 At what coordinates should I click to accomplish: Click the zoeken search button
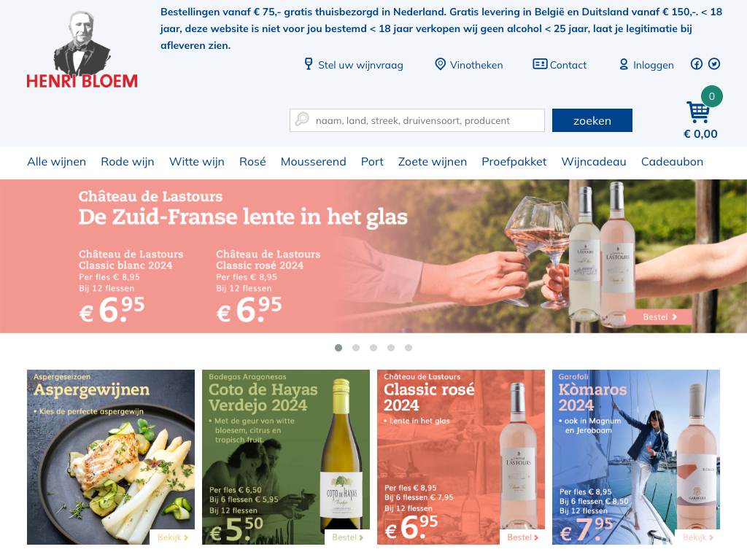pyautogui.click(x=592, y=120)
